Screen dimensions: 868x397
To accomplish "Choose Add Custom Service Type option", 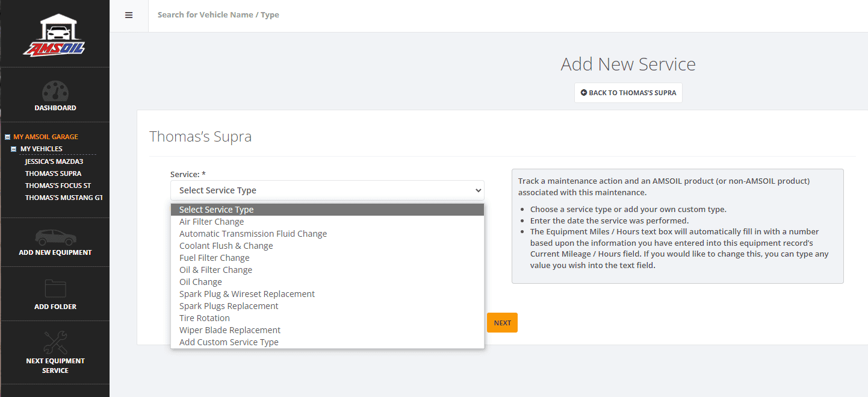I will 327,342.
